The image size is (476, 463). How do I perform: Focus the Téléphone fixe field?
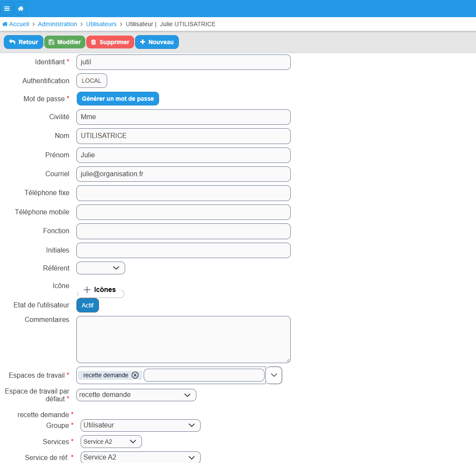pos(184,193)
